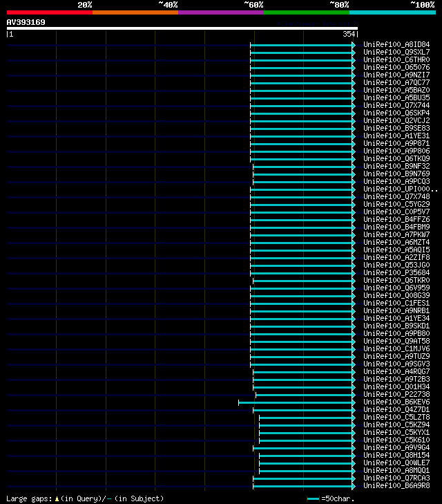Screen dimensions: 442x504
Task: Select the UniRef100_B6A9R8 label
Action: click(x=396, y=485)
